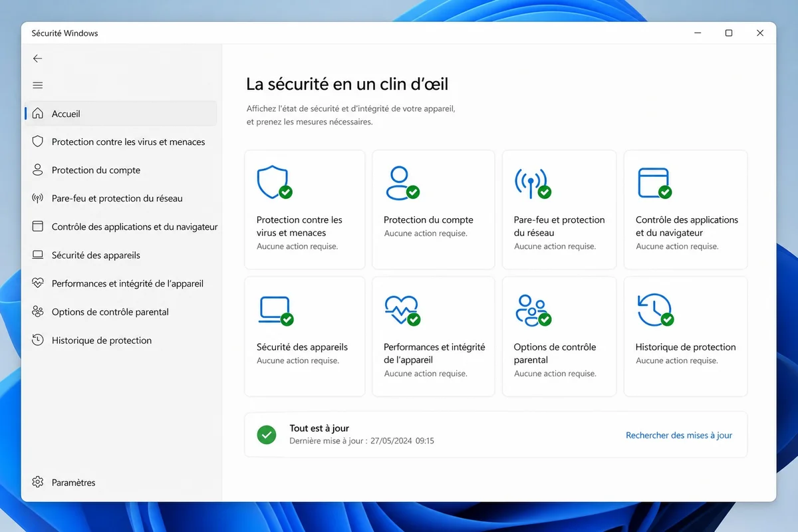Image resolution: width=798 pixels, height=532 pixels.
Task: Open the Contrôle des applications et du navigateur card title
Action: [687, 226]
